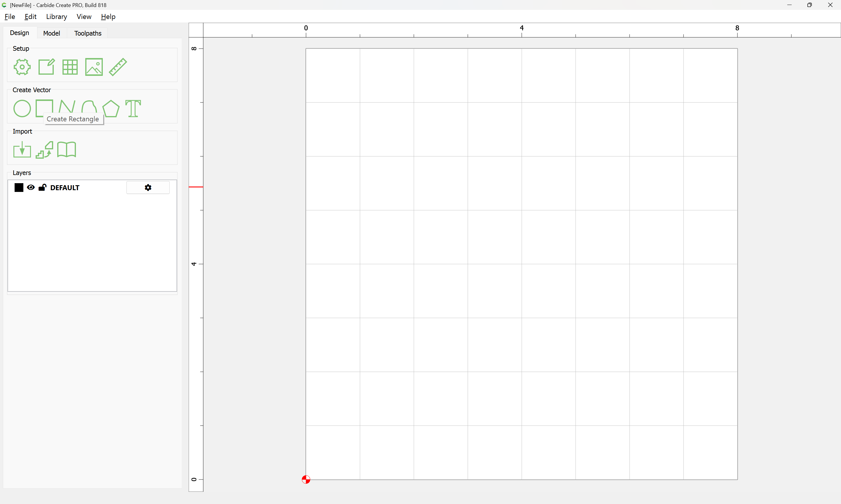The height and width of the screenshot is (504, 841).
Task: Select the Text T tool
Action: tap(133, 108)
